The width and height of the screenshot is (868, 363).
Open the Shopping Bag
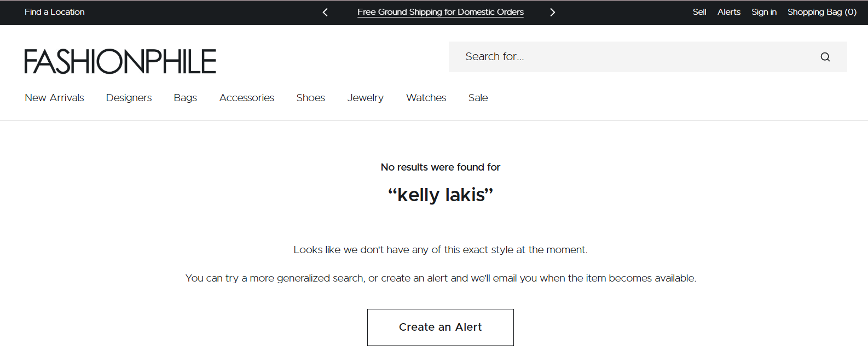[x=821, y=11]
